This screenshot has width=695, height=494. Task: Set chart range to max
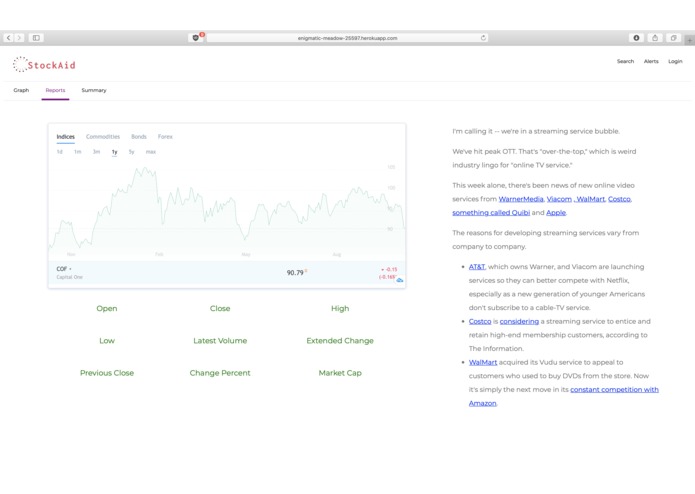click(x=151, y=152)
